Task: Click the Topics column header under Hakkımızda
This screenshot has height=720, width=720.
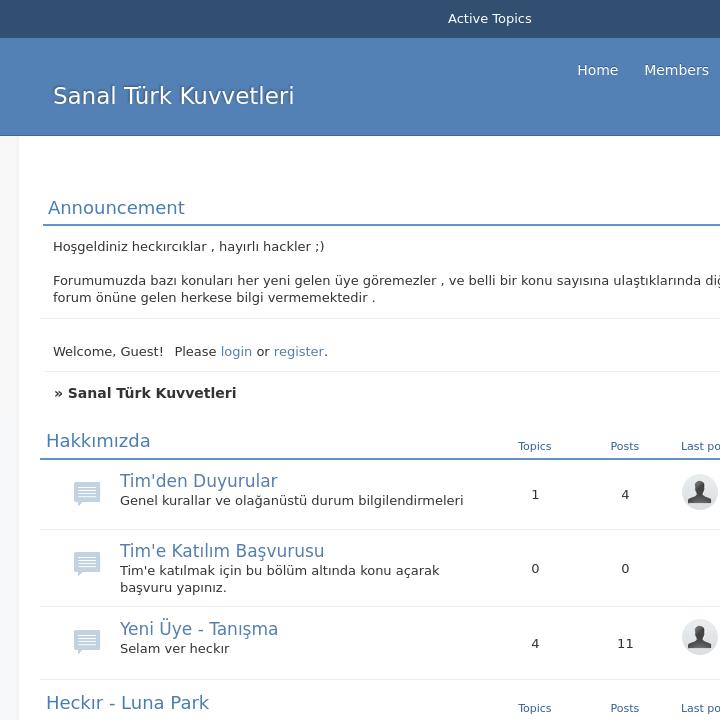Action: [x=534, y=446]
